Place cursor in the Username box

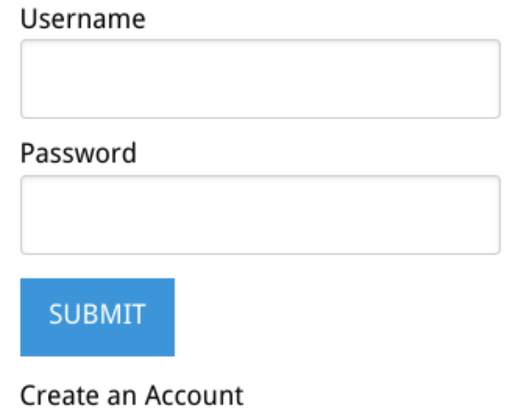coord(260,79)
